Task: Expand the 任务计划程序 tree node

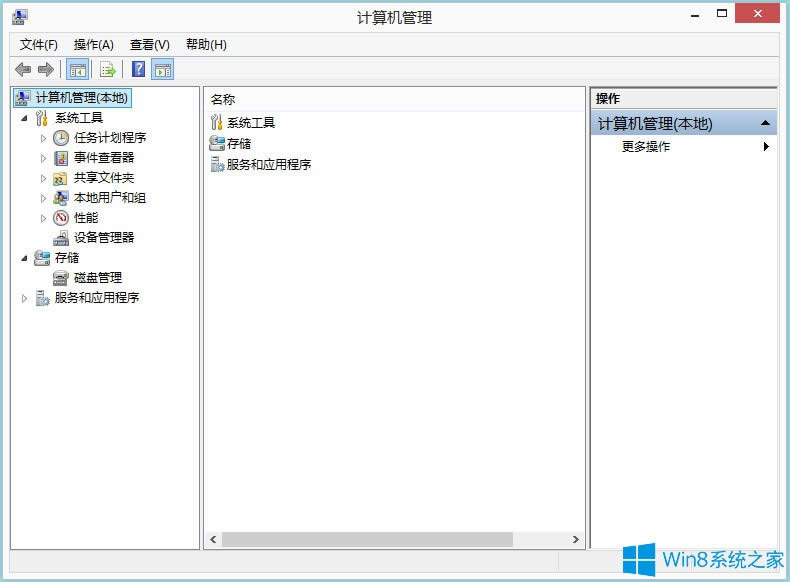Action: pyautogui.click(x=43, y=138)
